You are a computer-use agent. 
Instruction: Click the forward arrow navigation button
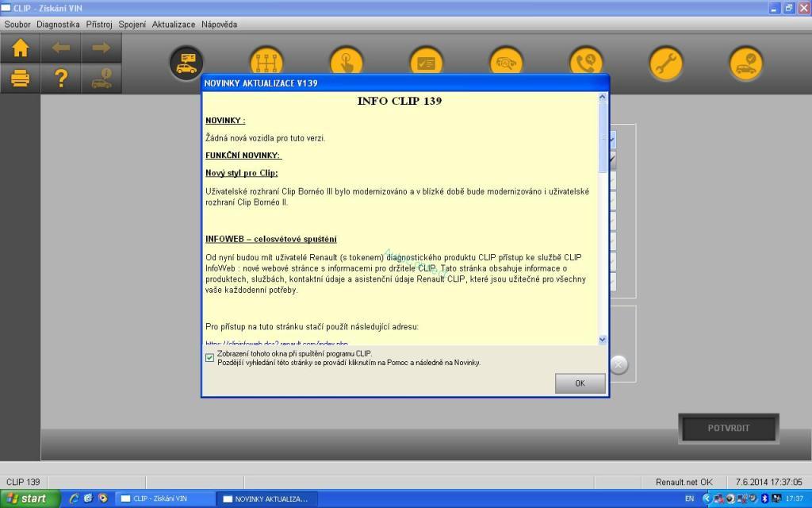pos(101,48)
